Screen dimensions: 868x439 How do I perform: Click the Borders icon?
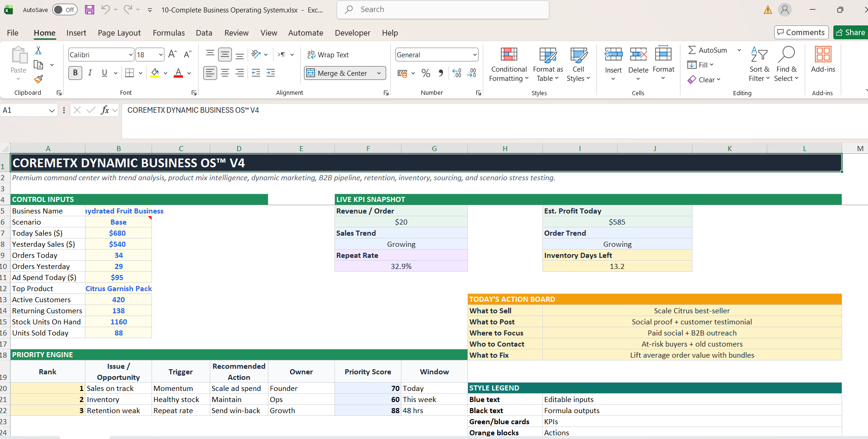[130, 73]
